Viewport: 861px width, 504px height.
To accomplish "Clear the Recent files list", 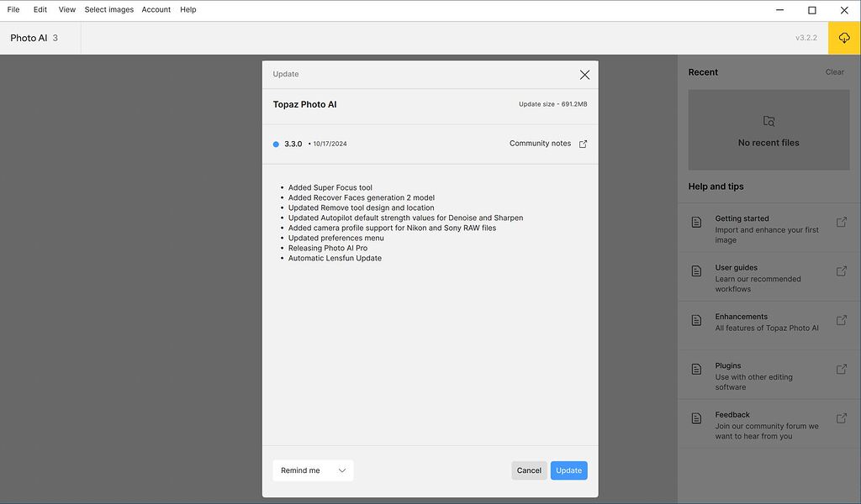I will tap(834, 71).
